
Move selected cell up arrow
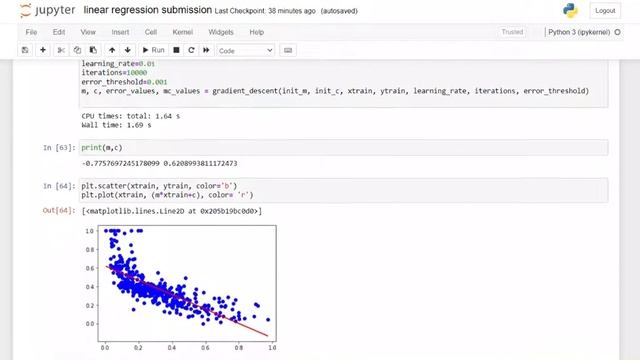pyautogui.click(x=112, y=50)
